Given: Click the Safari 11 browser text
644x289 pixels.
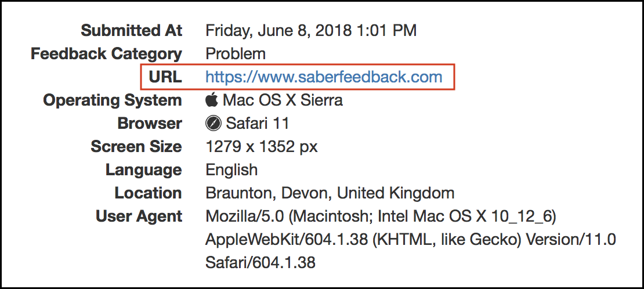Looking at the screenshot, I should point(258,123).
